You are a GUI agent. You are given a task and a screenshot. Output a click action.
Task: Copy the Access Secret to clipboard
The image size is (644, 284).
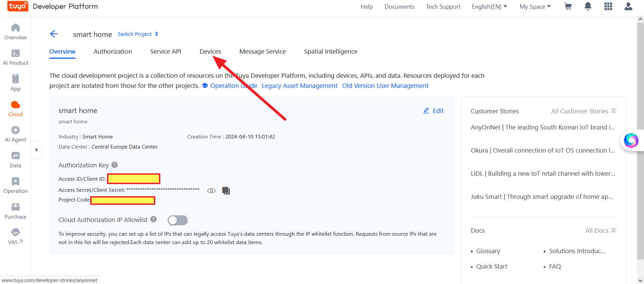pyautogui.click(x=226, y=190)
